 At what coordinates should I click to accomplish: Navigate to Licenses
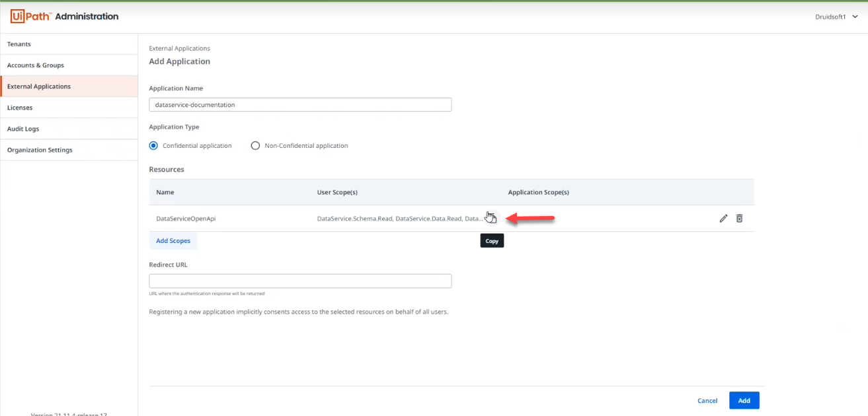point(69,108)
